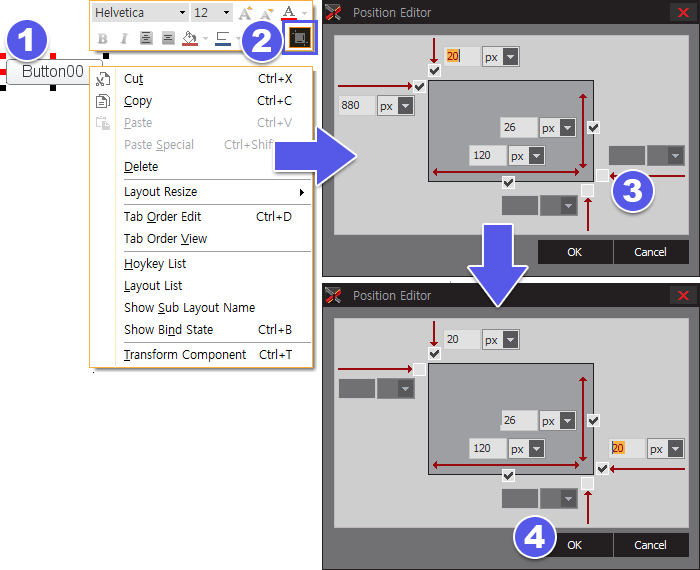This screenshot has height=570, width=700.
Task: Select Transform Component from context menu
Action: click(x=185, y=355)
